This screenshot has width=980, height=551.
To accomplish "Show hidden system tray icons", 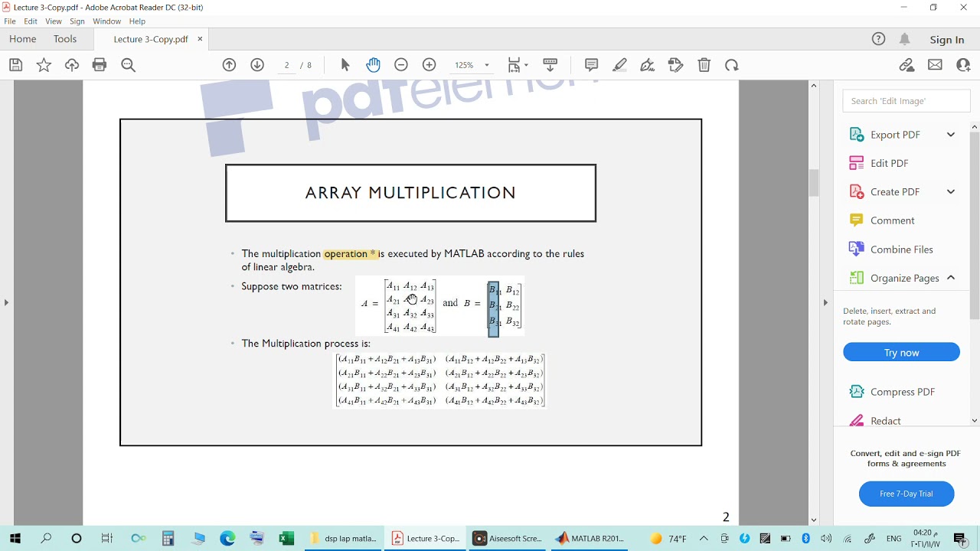I will pyautogui.click(x=704, y=539).
